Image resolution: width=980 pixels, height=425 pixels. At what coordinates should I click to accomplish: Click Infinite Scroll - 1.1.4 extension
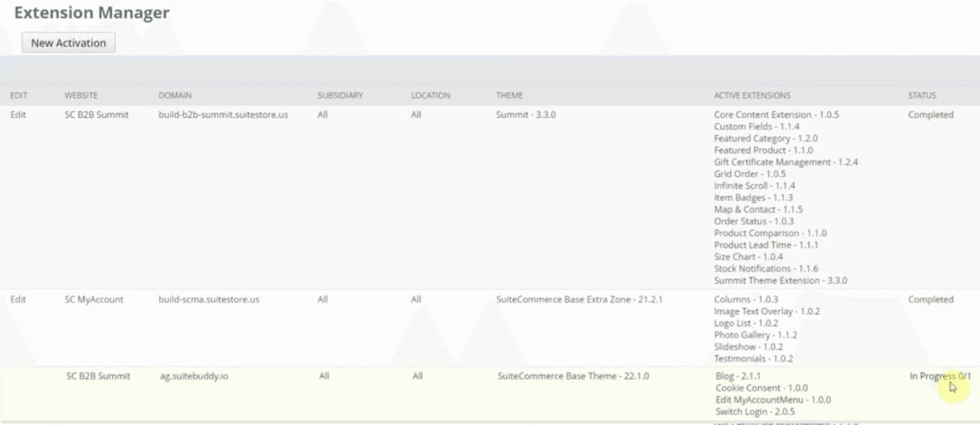(755, 186)
